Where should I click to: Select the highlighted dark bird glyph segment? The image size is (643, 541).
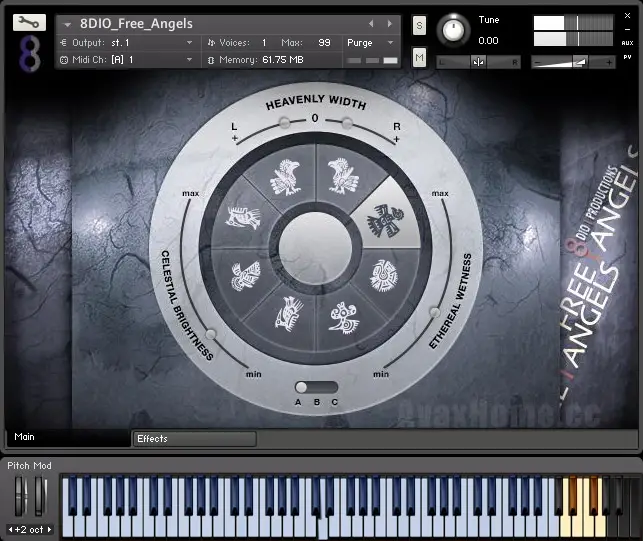tap(385, 221)
